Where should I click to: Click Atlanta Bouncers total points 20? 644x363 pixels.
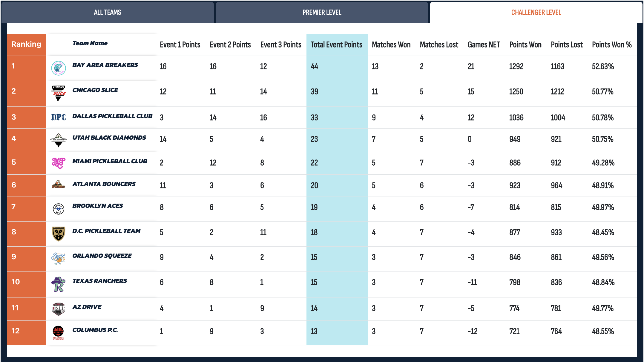(x=314, y=185)
